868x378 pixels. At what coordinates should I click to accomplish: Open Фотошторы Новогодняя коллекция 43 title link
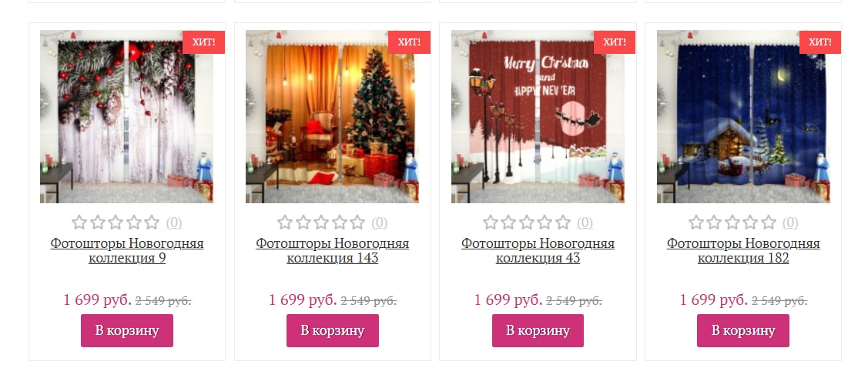pyautogui.click(x=538, y=251)
